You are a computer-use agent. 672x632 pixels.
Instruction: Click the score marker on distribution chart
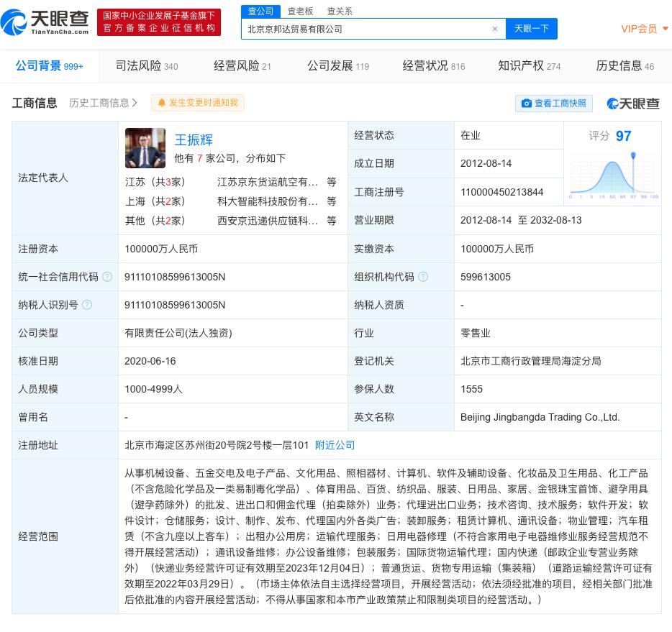coord(633,156)
